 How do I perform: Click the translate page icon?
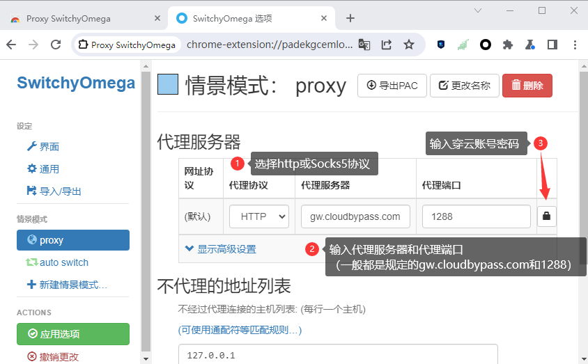click(364, 45)
